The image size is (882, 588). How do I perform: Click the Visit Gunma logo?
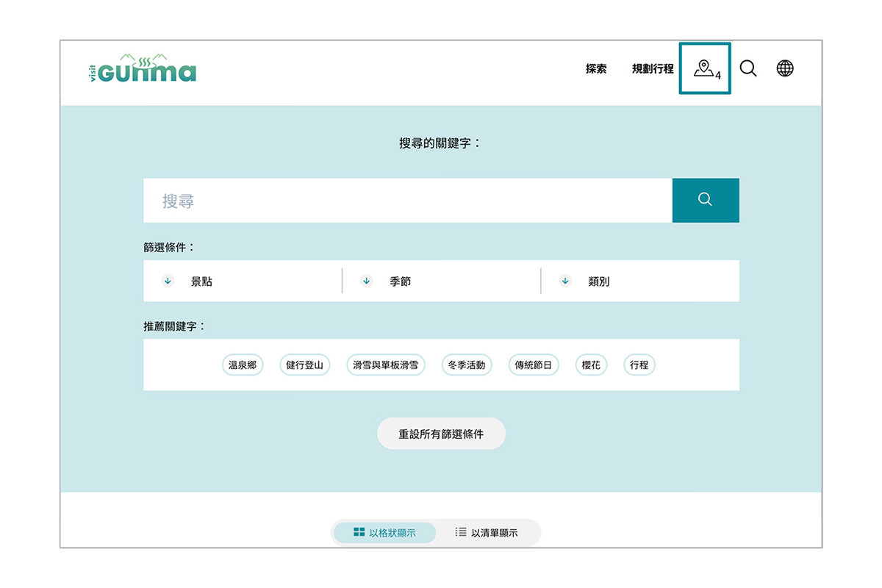pyautogui.click(x=142, y=68)
